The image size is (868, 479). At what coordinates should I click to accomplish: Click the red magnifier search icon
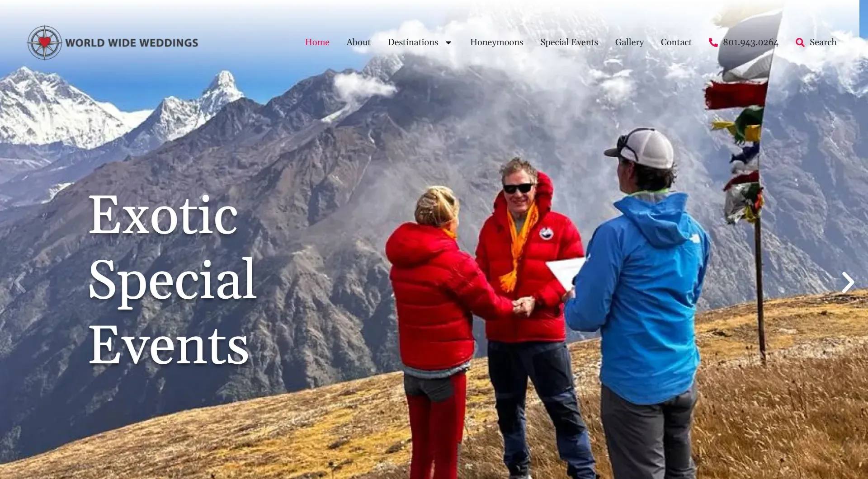(800, 42)
